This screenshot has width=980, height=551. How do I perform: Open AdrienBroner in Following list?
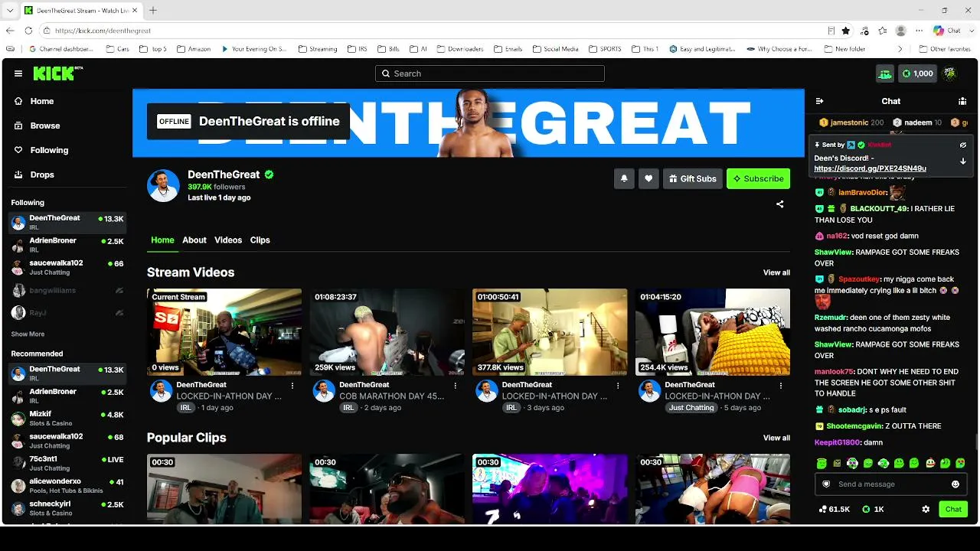67,245
